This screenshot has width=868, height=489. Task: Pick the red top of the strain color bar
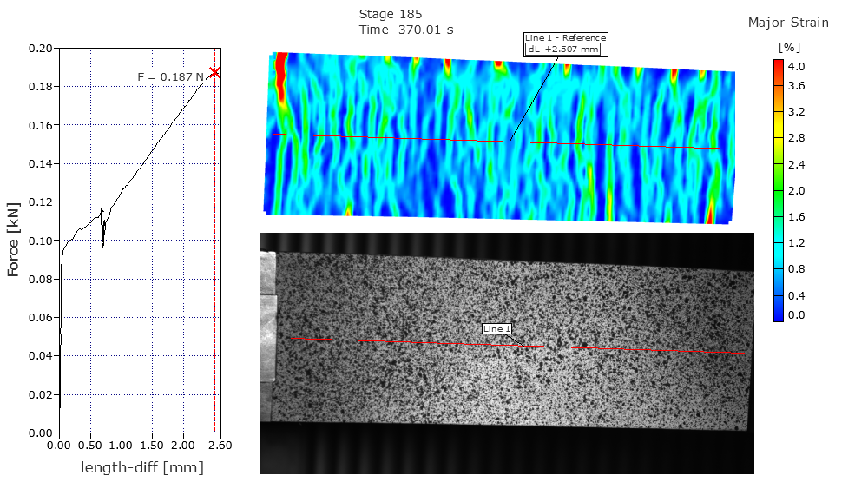(779, 64)
